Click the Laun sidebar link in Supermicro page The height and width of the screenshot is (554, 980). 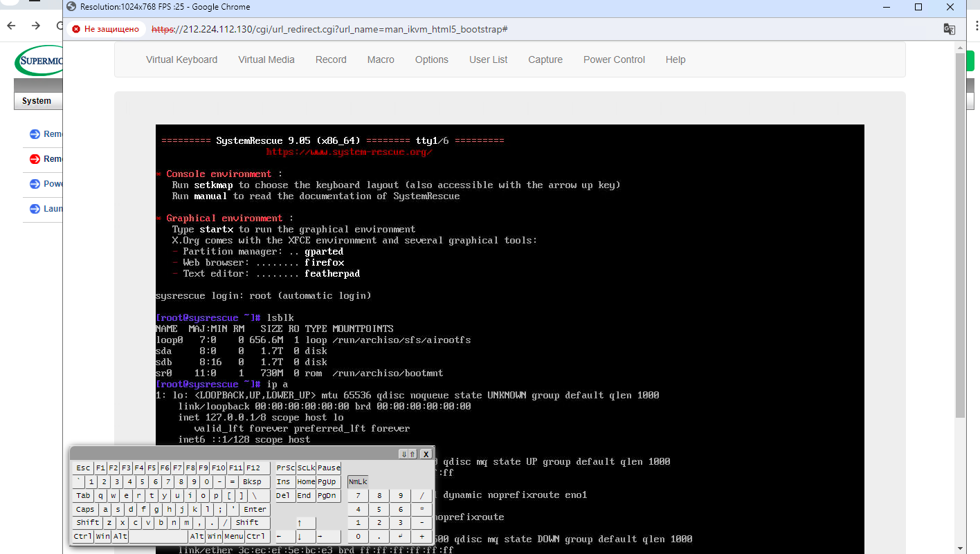pyautogui.click(x=53, y=209)
